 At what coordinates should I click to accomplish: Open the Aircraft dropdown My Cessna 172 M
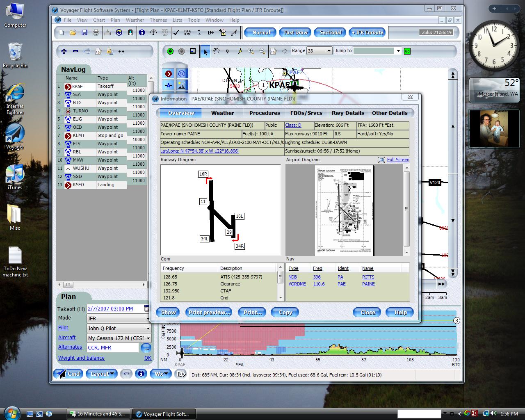point(119,338)
